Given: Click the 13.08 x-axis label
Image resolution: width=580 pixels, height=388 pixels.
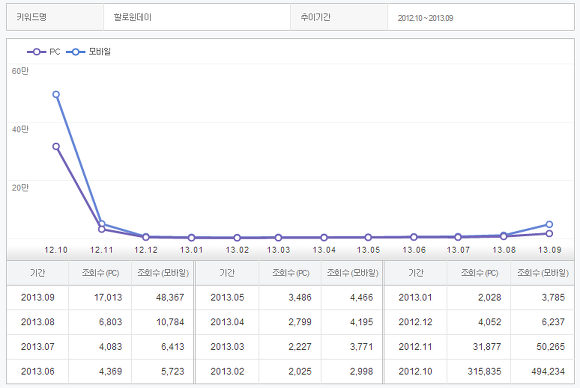Looking at the screenshot, I should pos(504,250).
